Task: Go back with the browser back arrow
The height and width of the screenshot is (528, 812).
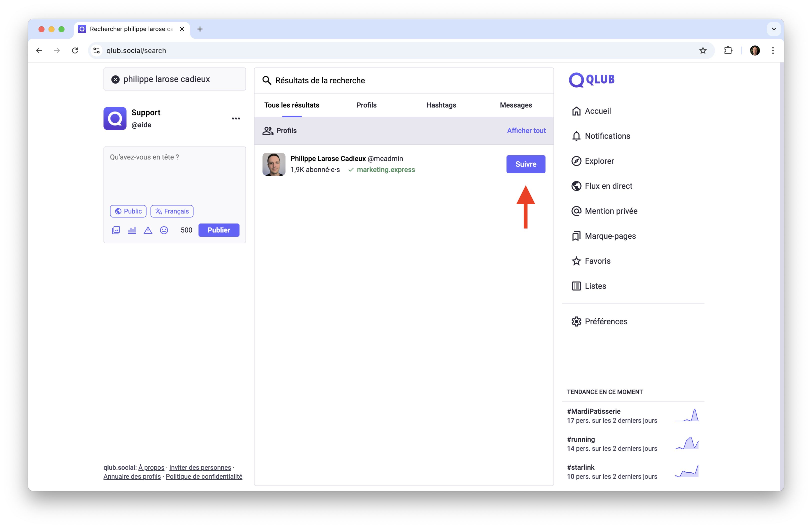Action: coord(39,51)
